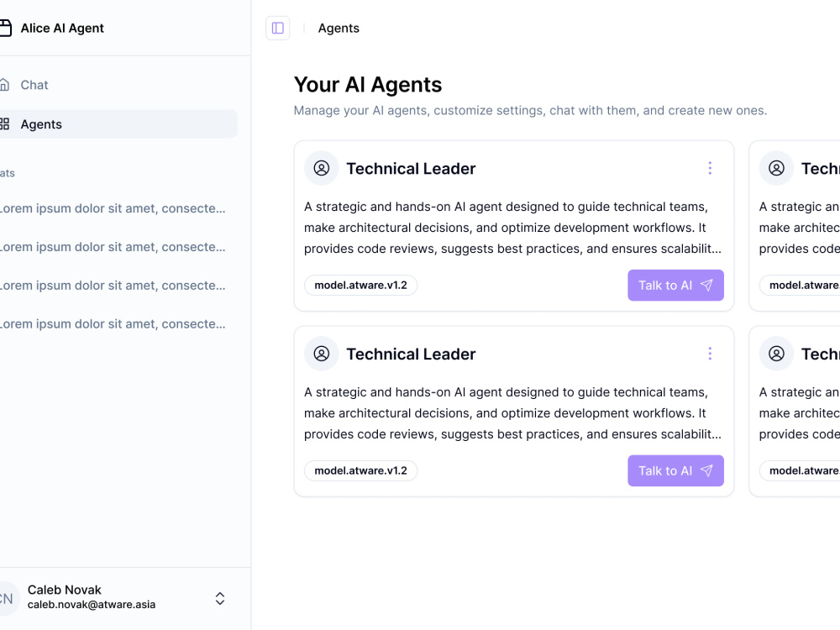Click the avatar icon on bottom-right partial card

pos(776,354)
